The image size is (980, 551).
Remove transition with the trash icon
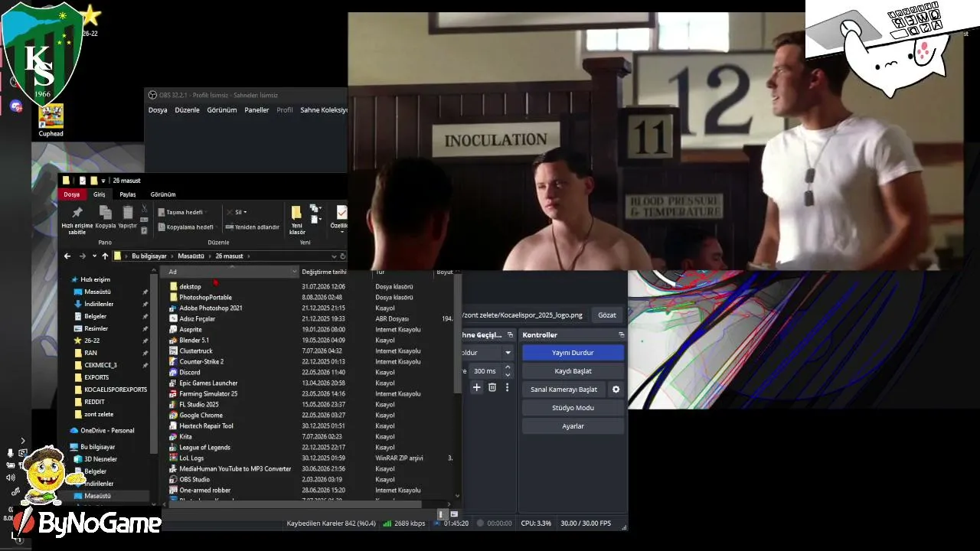click(x=492, y=388)
